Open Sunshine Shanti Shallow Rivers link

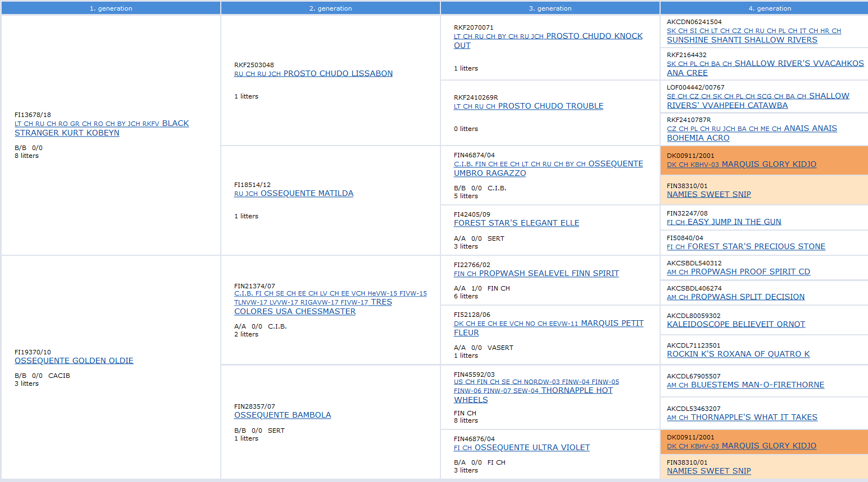(742, 40)
